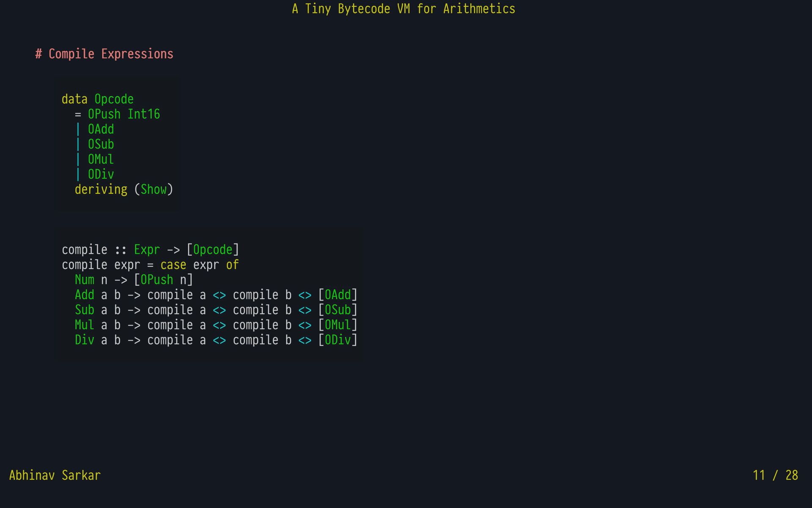Click the 'data' keyword
812x508 pixels.
pyautogui.click(x=74, y=99)
